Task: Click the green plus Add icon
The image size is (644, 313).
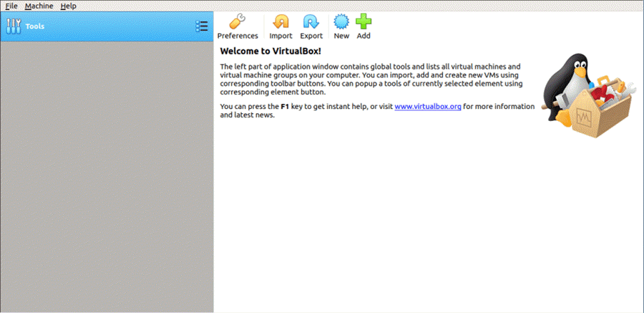Action: point(364,21)
